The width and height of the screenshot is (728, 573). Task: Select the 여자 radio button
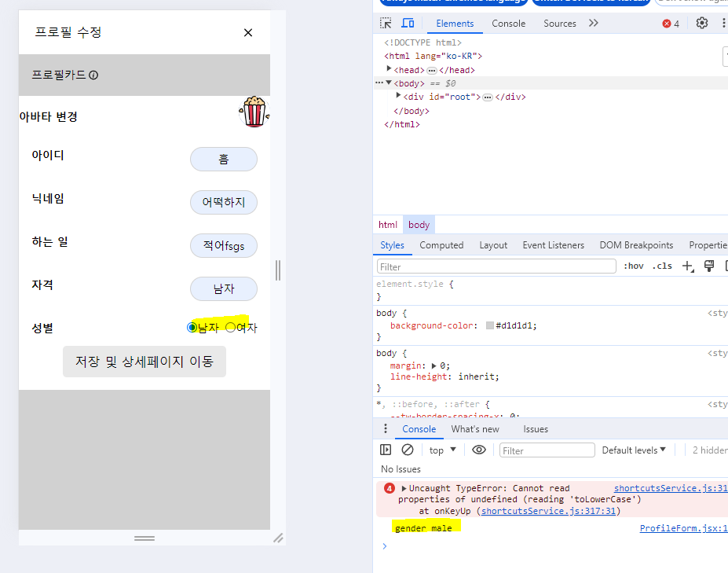[230, 327]
